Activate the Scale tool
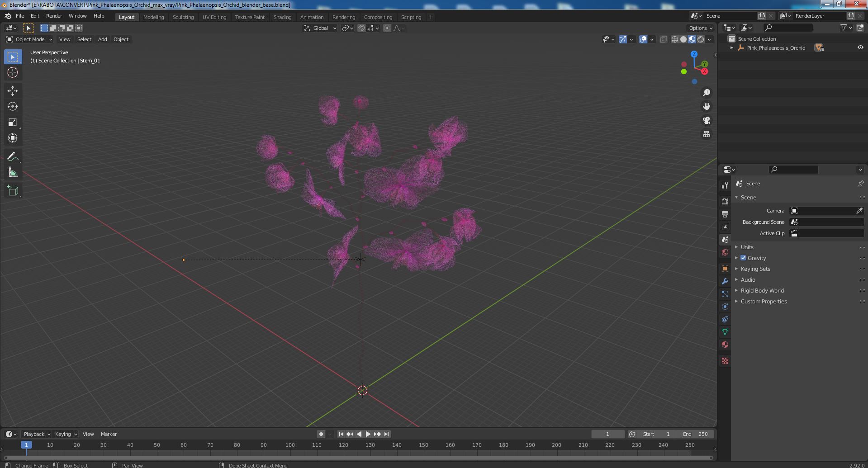 click(x=13, y=122)
